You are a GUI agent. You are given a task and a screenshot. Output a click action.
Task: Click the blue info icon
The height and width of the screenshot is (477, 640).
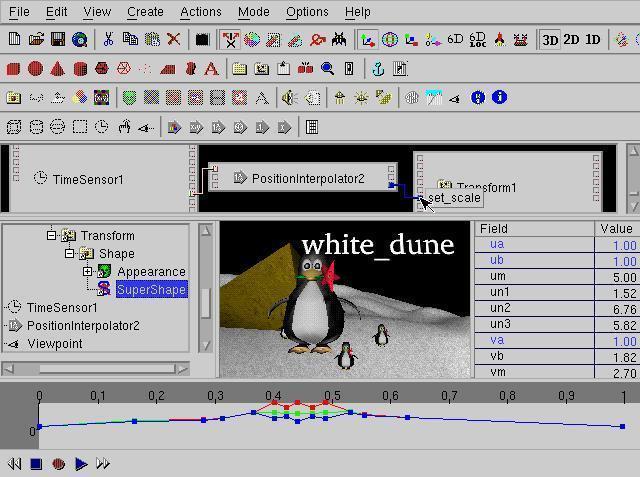(x=499, y=98)
